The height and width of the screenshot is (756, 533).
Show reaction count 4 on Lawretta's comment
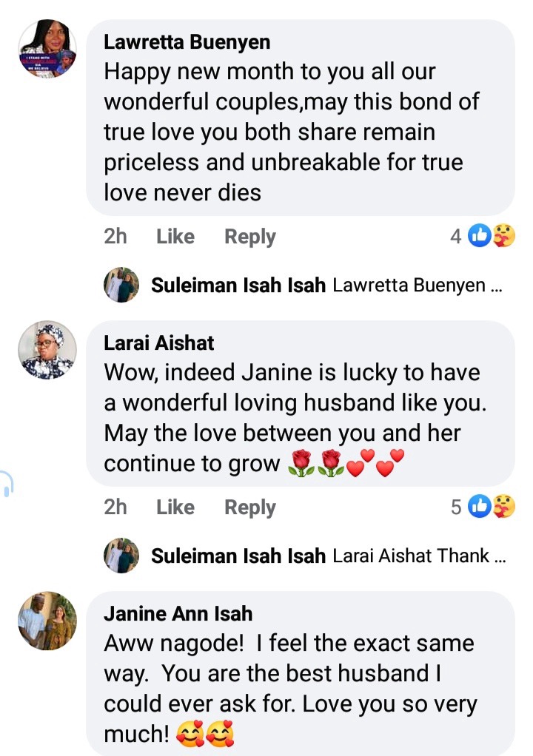(456, 236)
